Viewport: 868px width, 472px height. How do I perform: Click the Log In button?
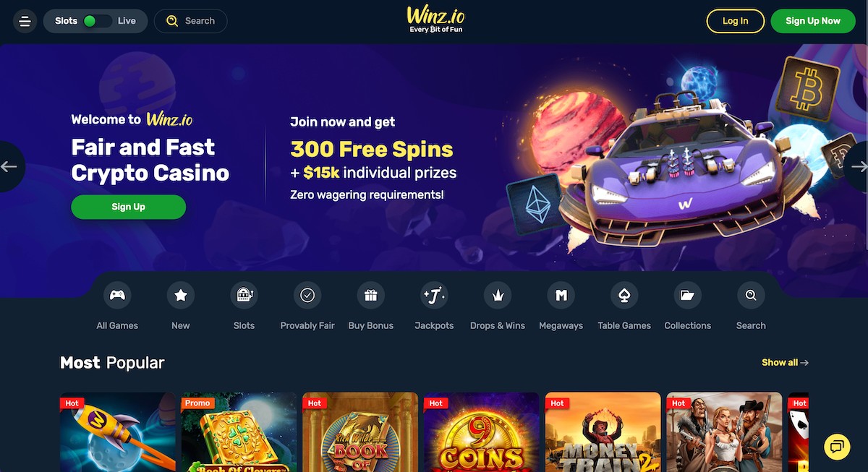click(736, 21)
